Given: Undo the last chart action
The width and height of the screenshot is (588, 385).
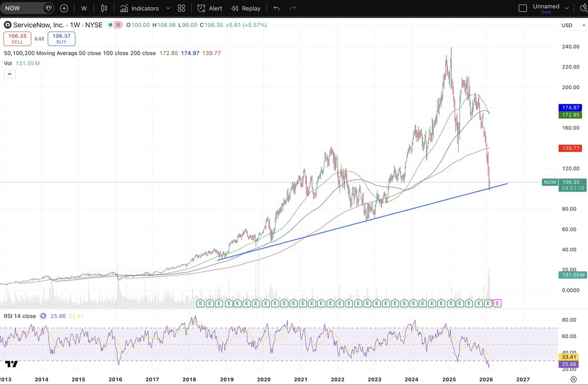Looking at the screenshot, I should pos(277,8).
